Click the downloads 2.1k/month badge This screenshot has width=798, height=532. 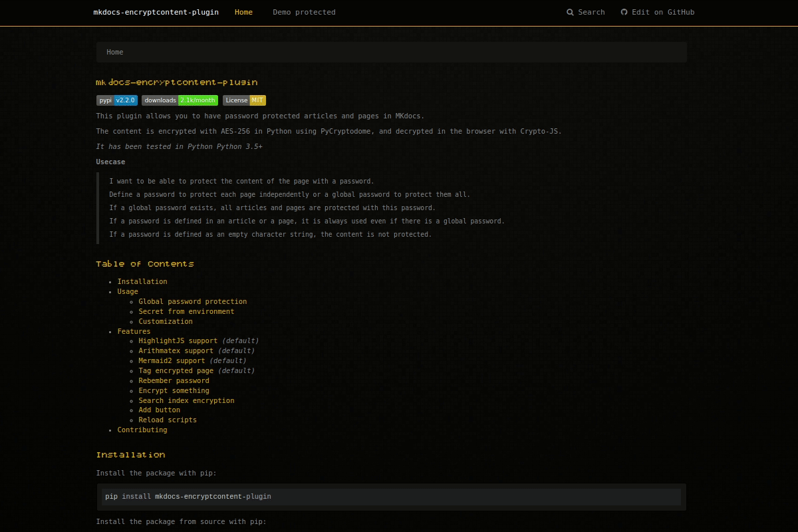click(x=180, y=100)
